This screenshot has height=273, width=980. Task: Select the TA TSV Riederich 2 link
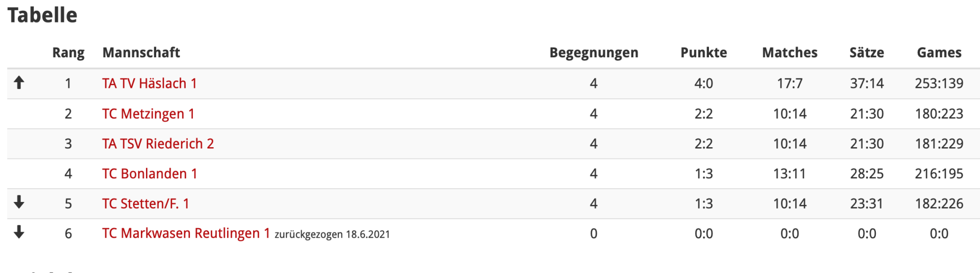[x=158, y=144]
